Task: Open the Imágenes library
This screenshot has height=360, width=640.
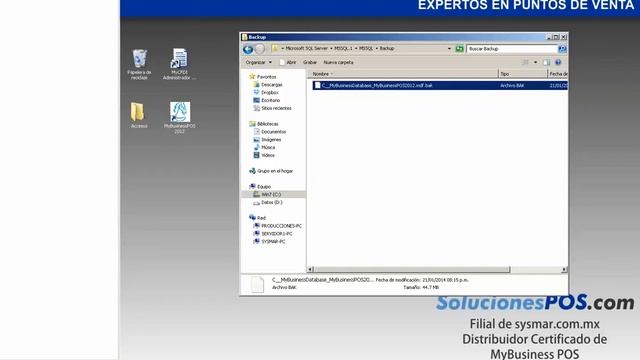Action: point(271,140)
